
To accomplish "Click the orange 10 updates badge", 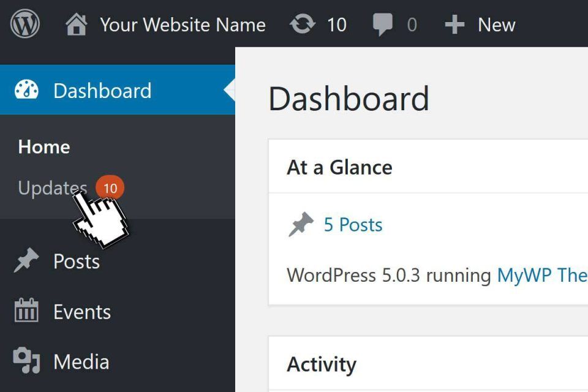I will [110, 188].
